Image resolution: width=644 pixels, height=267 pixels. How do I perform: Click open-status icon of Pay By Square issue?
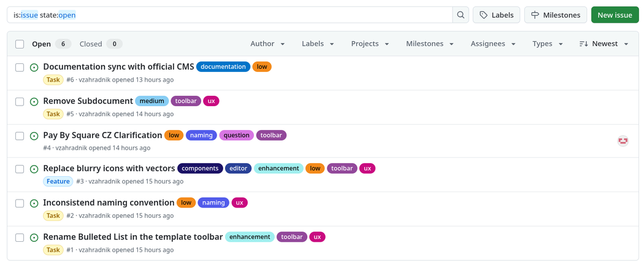coord(34,136)
